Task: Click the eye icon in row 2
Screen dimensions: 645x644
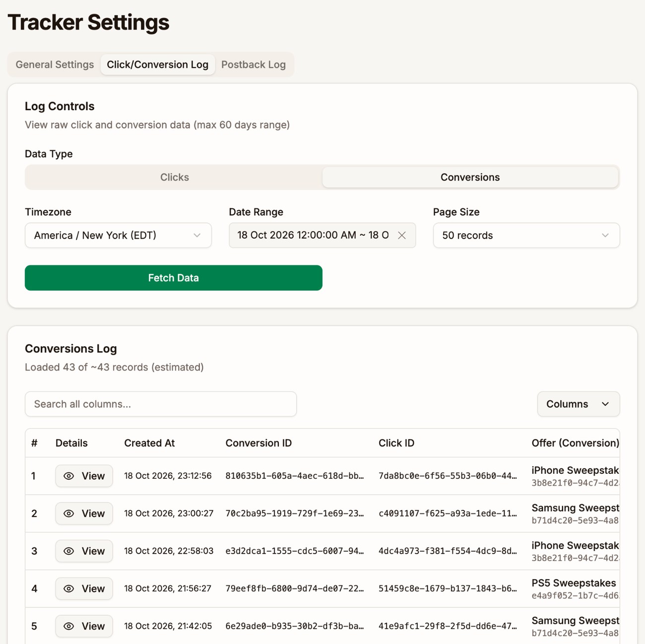Action: pos(69,514)
